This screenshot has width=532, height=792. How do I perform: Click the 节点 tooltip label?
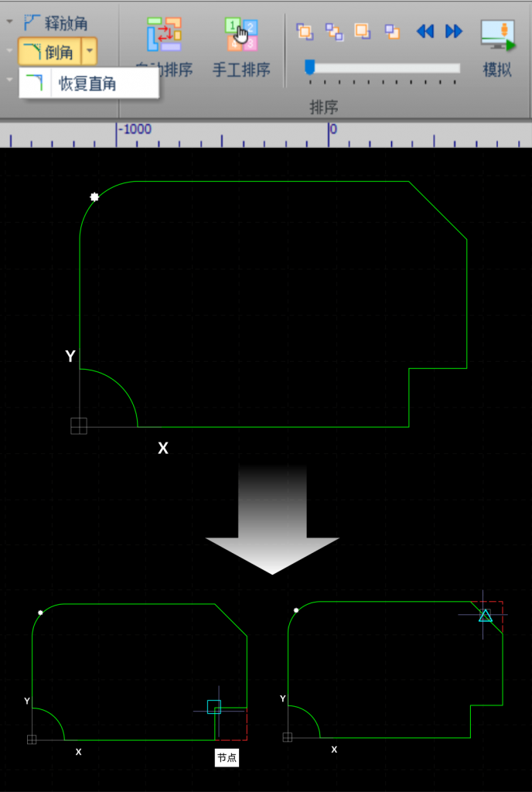pyautogui.click(x=227, y=758)
